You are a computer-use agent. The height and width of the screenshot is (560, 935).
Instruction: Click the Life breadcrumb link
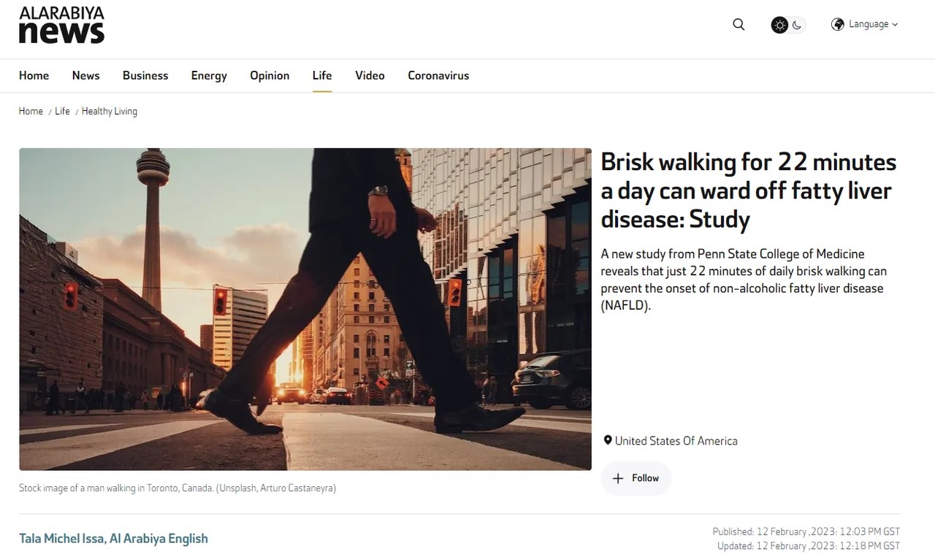click(62, 112)
